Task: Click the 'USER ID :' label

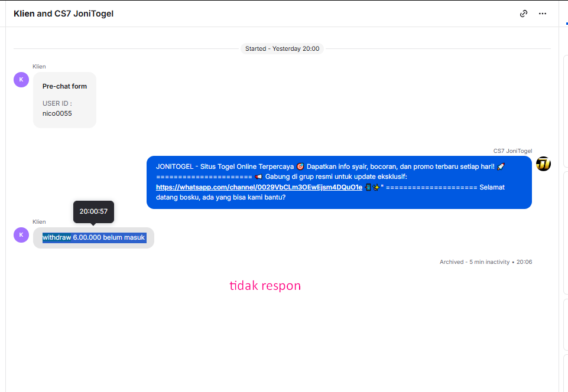Action: point(57,103)
